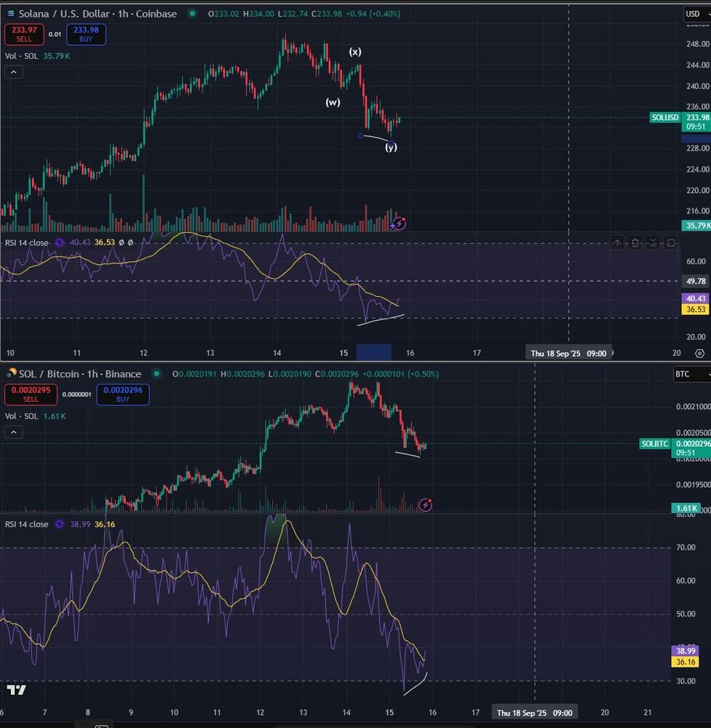Image resolution: width=711 pixels, height=728 pixels.
Task: Click the Vol · SOL 35.79 K legend
Action: click(x=38, y=56)
